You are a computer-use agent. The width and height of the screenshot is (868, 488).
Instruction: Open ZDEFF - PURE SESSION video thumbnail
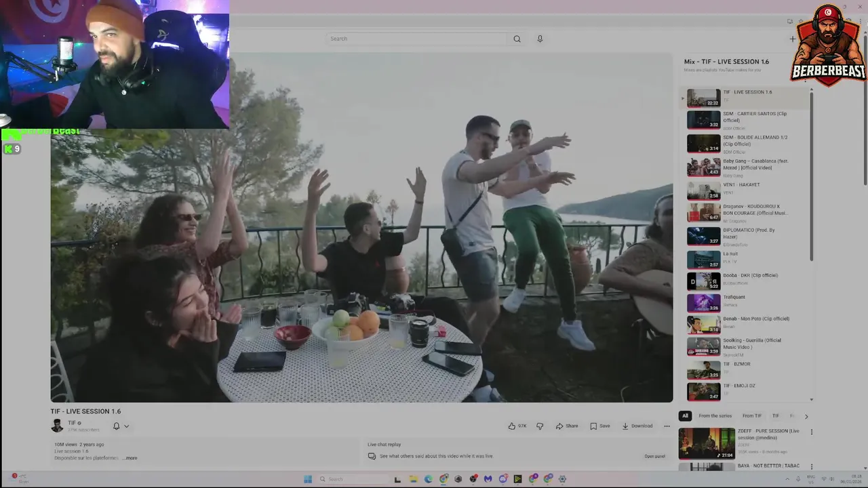click(x=707, y=443)
